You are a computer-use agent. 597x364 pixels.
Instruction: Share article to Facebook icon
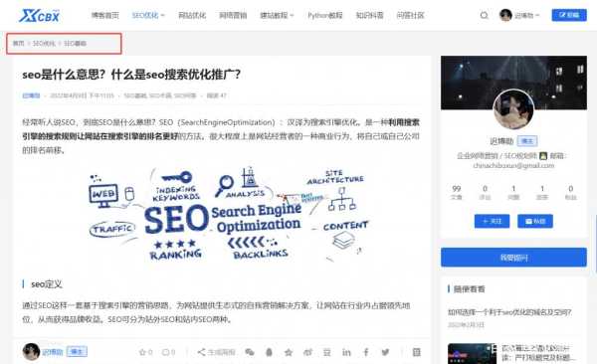coord(366,352)
